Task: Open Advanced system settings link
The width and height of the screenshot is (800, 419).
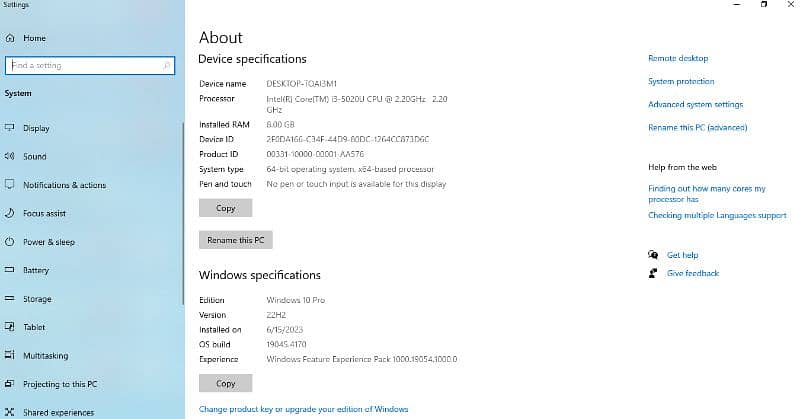Action: (x=695, y=105)
